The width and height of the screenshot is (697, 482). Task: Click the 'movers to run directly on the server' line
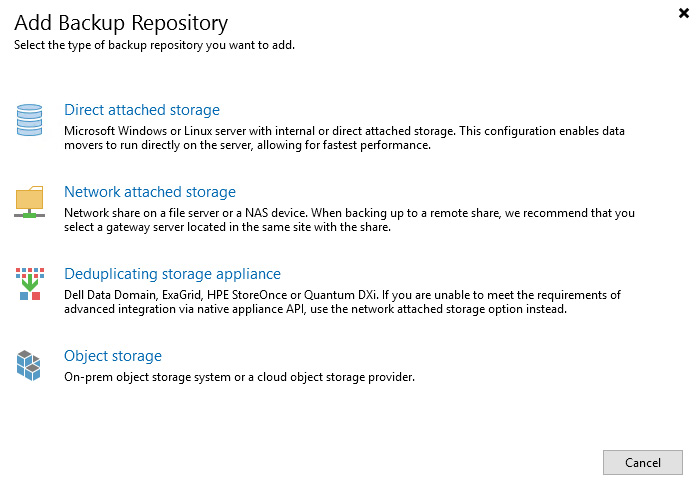point(248,145)
